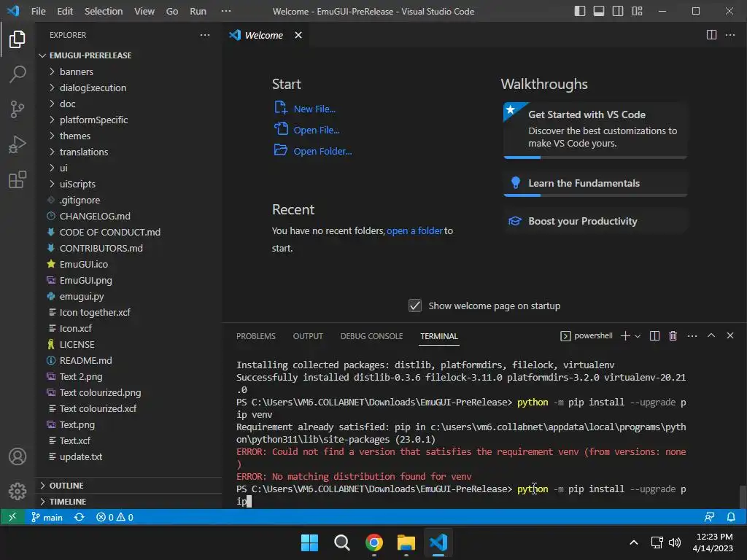Click the powershell terminal label
747x560 pixels.
point(587,335)
